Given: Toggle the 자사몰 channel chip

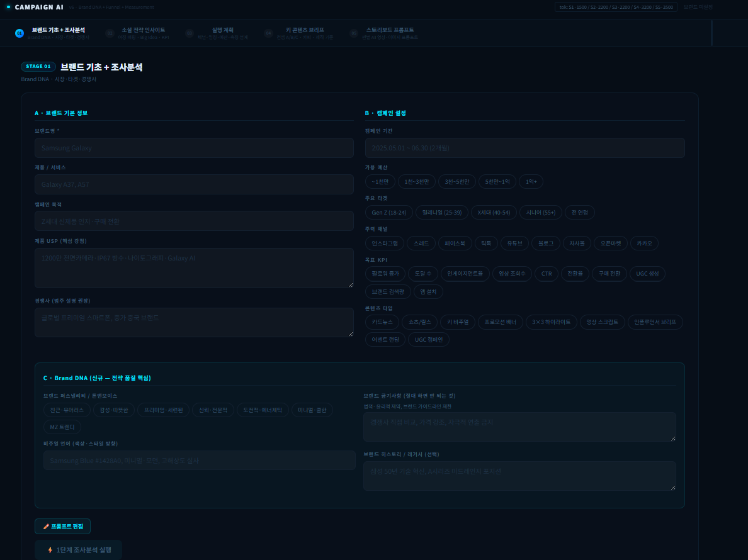Looking at the screenshot, I should 577,243.
